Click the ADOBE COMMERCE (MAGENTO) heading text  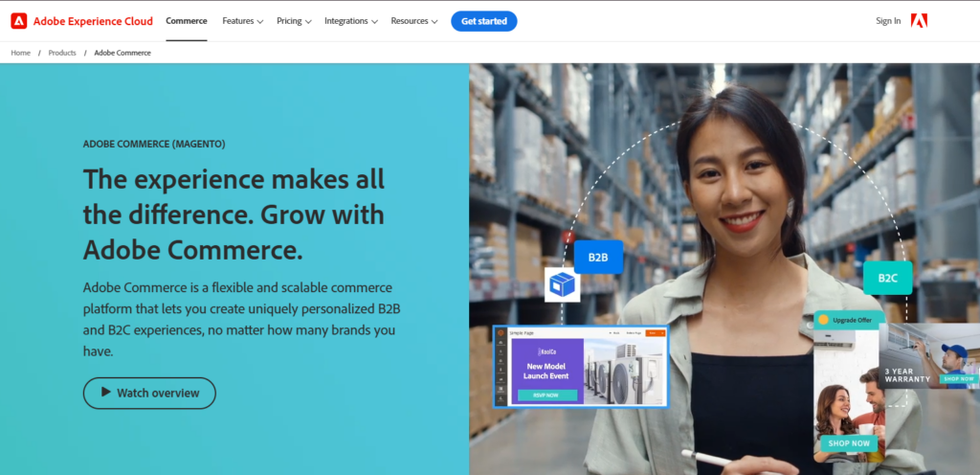[x=154, y=144]
